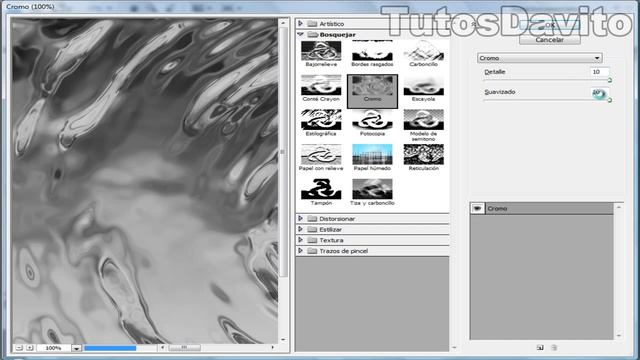Image resolution: width=640 pixels, height=360 pixels.
Task: Click the Detalle value field
Action: pos(600,72)
